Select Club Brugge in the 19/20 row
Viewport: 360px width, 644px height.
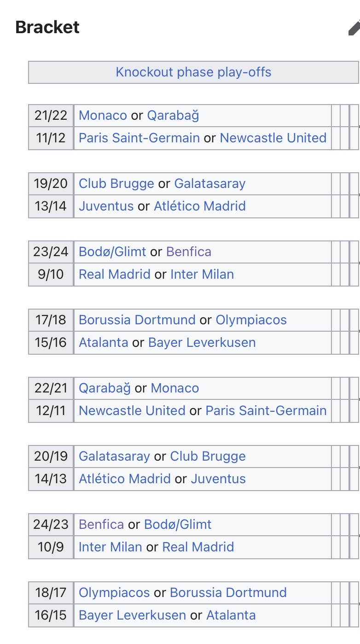click(116, 183)
